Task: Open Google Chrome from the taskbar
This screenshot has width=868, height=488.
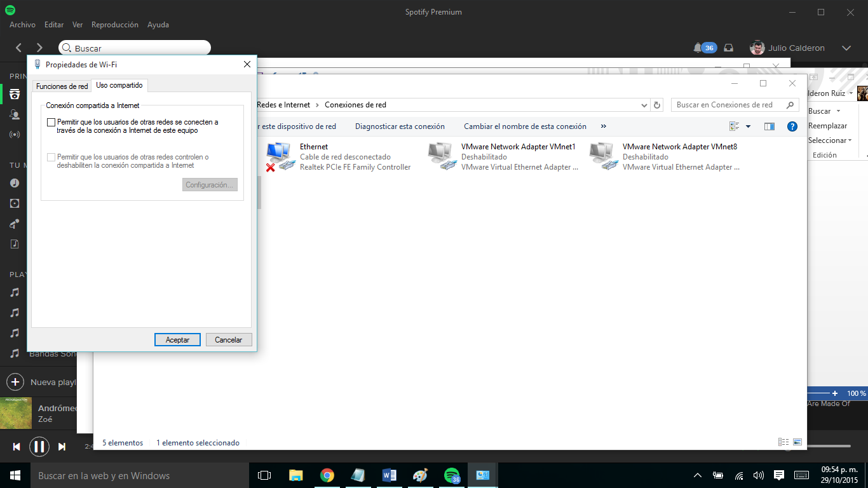Action: (x=327, y=475)
